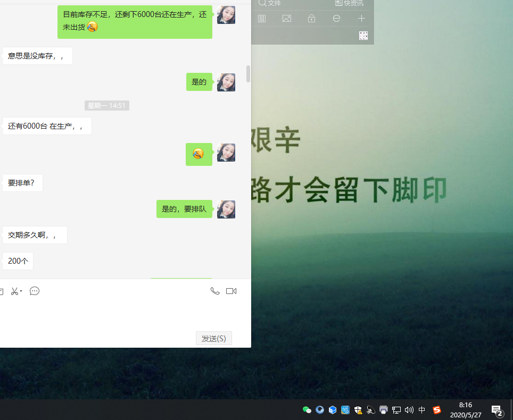Toggle do-not-disturb with the eclipse icon
This screenshot has height=420, width=513.
(336, 18)
